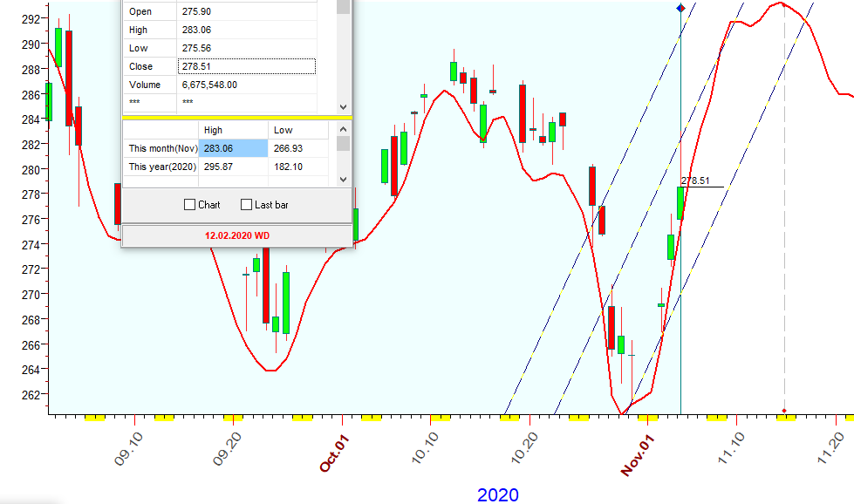
Task: Click the 278.51 price label on chart
Action: pos(695,181)
